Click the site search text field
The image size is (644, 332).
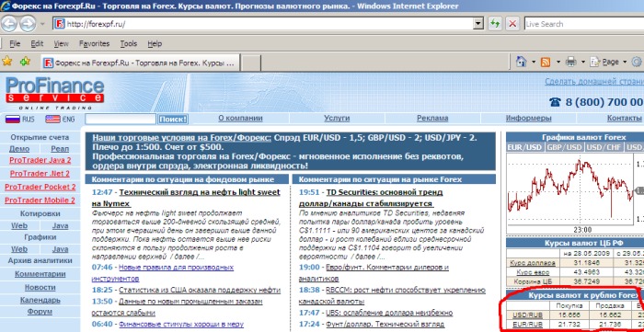[121, 119]
